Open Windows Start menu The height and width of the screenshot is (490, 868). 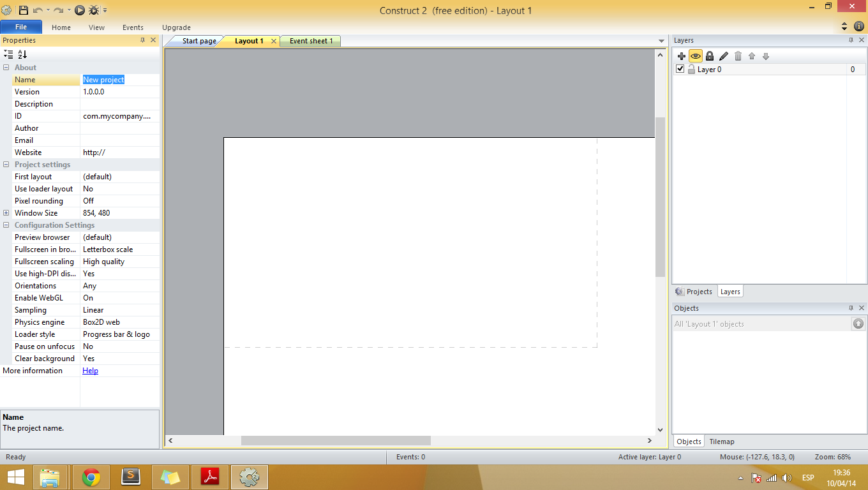(15, 477)
